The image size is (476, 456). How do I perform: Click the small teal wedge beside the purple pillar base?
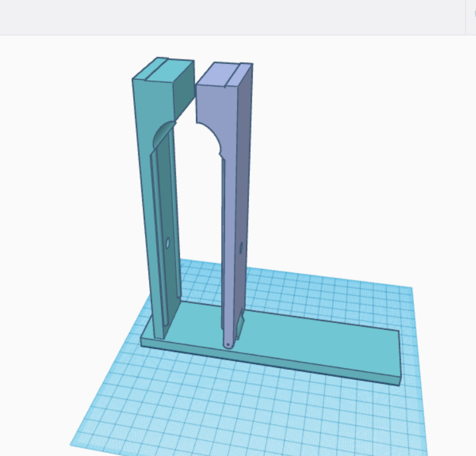[x=240, y=327]
